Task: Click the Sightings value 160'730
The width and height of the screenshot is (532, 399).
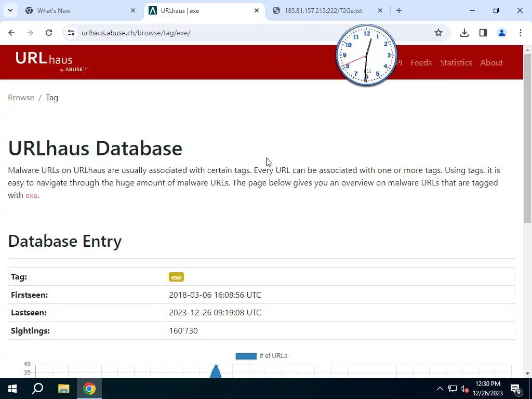Action: pos(183,331)
